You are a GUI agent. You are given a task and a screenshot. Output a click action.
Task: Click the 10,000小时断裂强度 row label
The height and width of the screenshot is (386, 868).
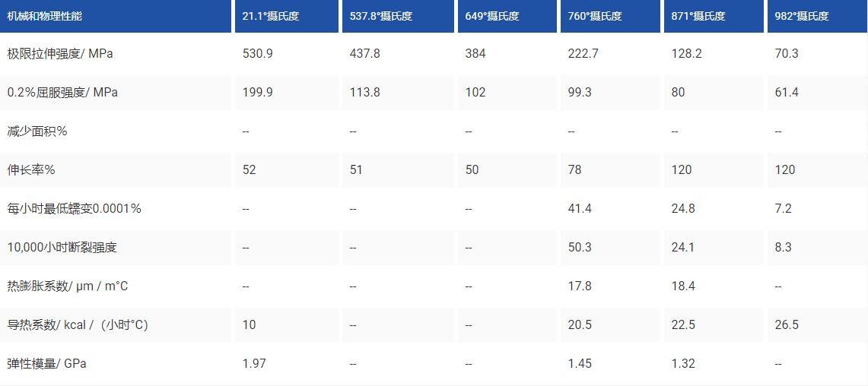(62, 248)
